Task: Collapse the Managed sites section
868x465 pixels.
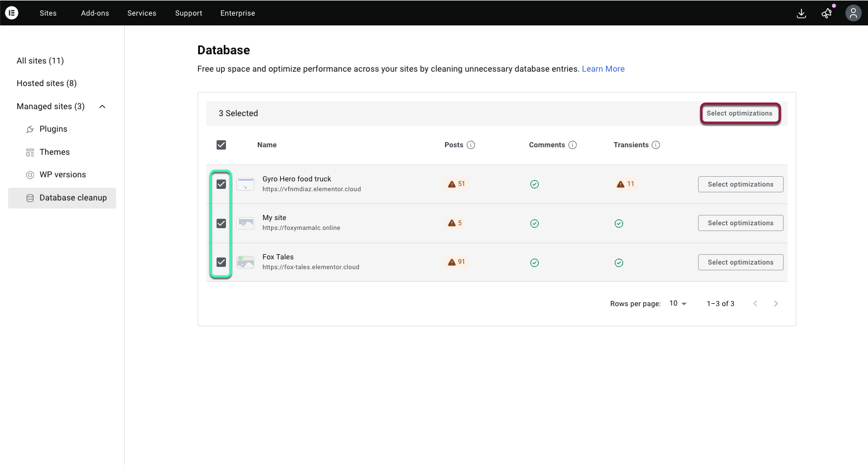Action: 102,106
